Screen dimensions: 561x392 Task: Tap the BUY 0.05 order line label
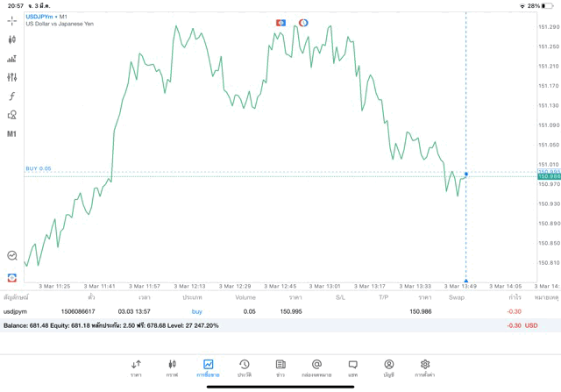(x=39, y=168)
